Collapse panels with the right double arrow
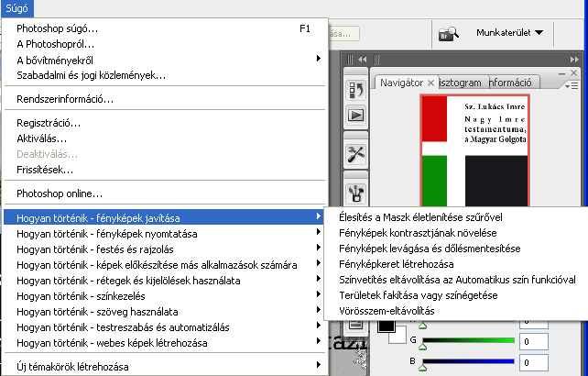 tap(574, 60)
